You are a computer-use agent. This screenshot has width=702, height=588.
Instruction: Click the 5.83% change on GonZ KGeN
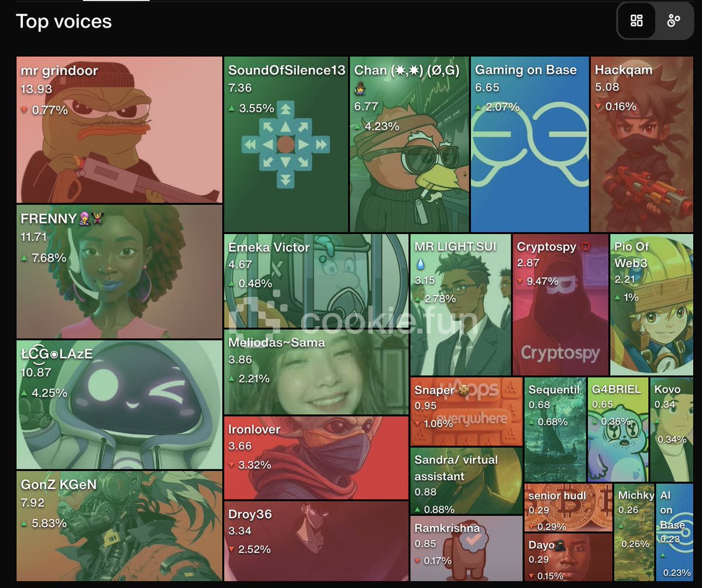[49, 523]
